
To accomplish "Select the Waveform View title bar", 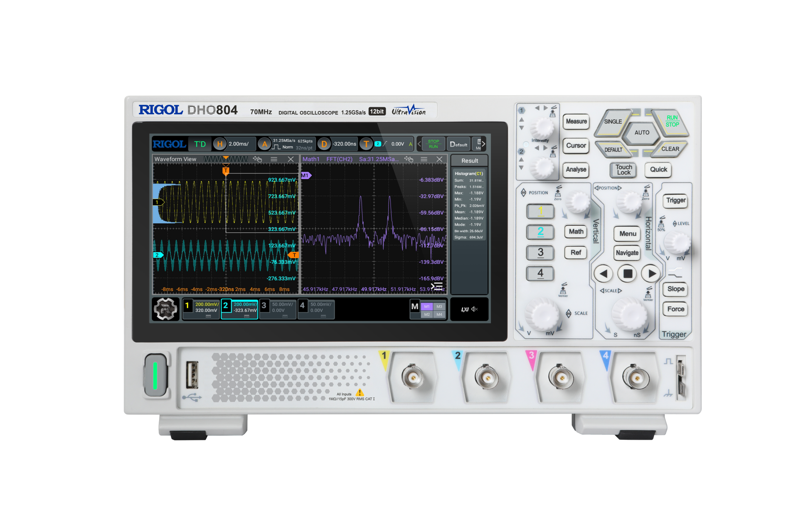I will [175, 159].
